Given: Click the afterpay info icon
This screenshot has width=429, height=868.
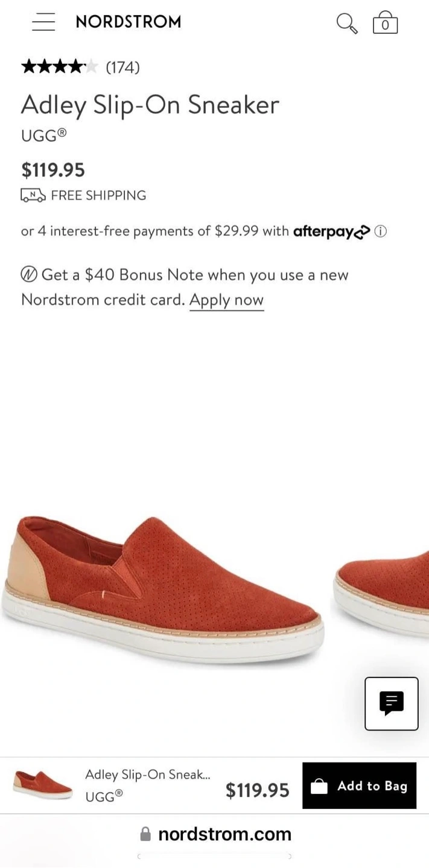Looking at the screenshot, I should click(381, 231).
